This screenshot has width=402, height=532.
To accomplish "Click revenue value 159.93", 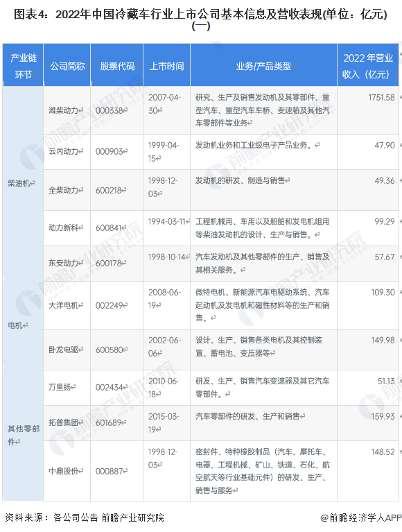I will point(383,417).
